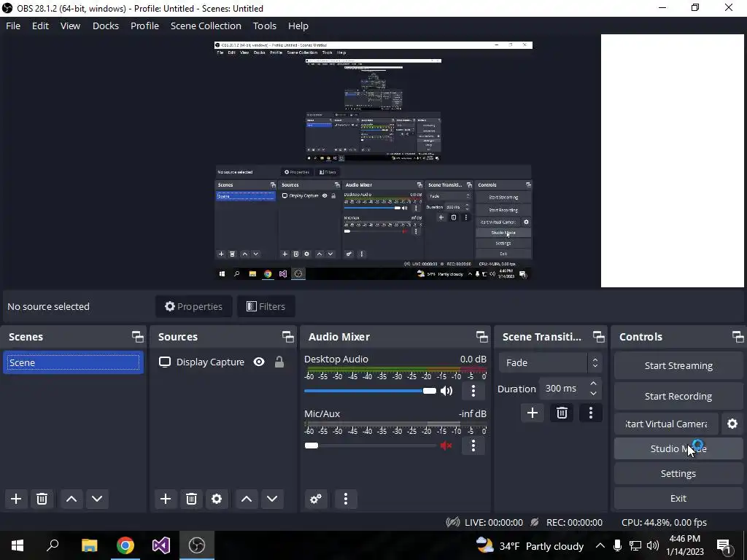
Task: Float the Controls dock
Action: pyautogui.click(x=738, y=337)
